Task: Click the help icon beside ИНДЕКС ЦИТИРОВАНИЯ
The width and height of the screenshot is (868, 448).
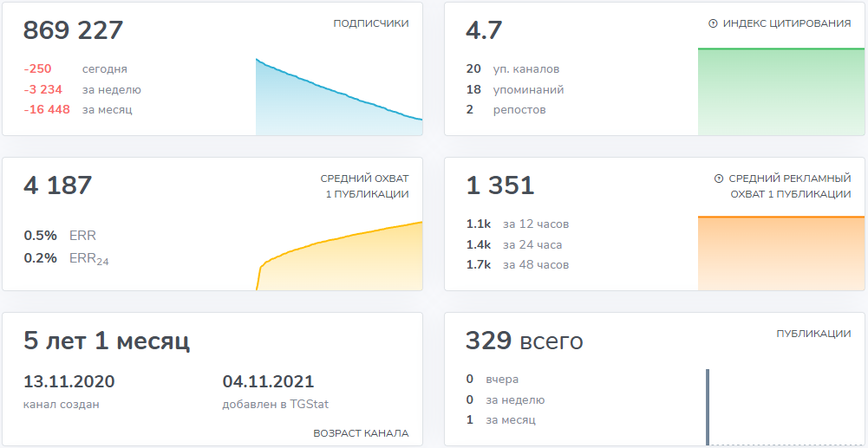Action: click(713, 24)
